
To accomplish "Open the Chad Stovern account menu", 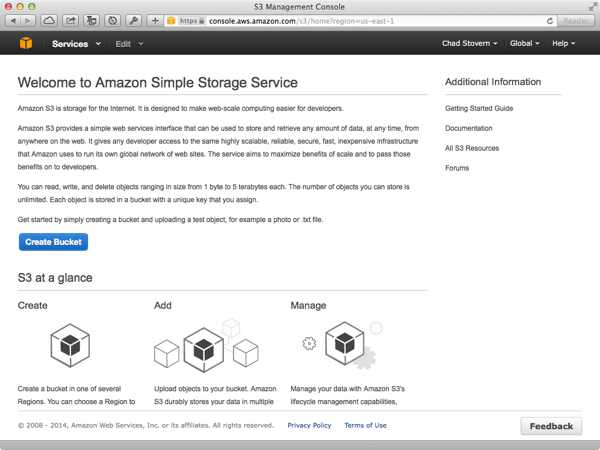I will [470, 43].
